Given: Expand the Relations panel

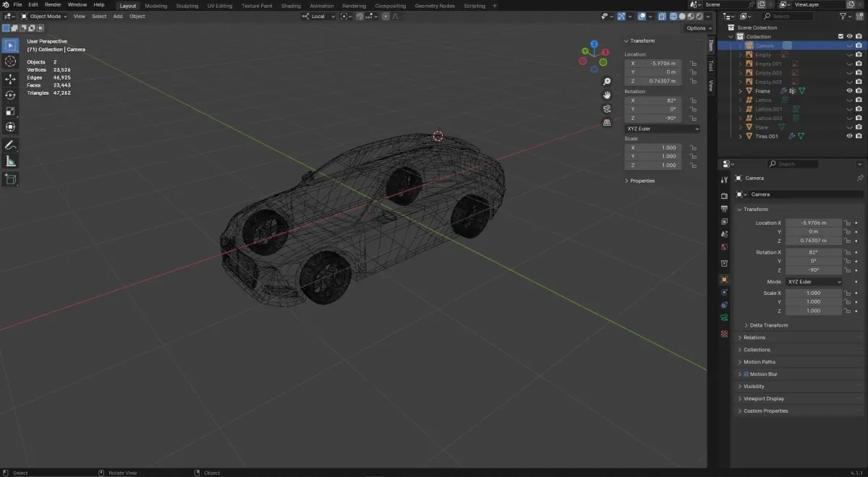Looking at the screenshot, I should point(754,338).
